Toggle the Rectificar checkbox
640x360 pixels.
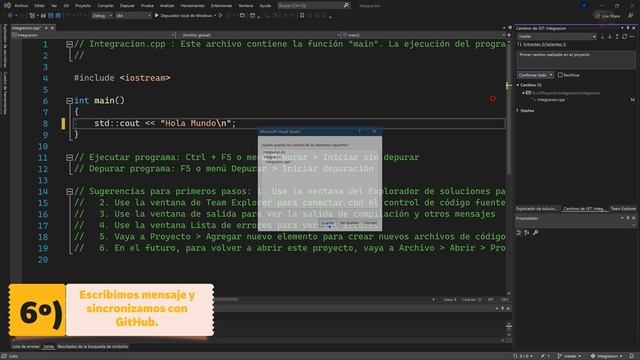click(560, 75)
